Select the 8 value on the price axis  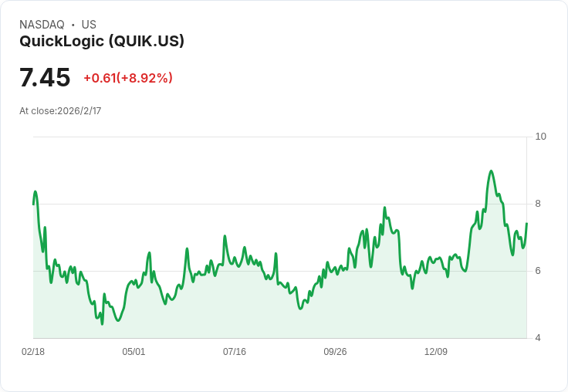538,204
